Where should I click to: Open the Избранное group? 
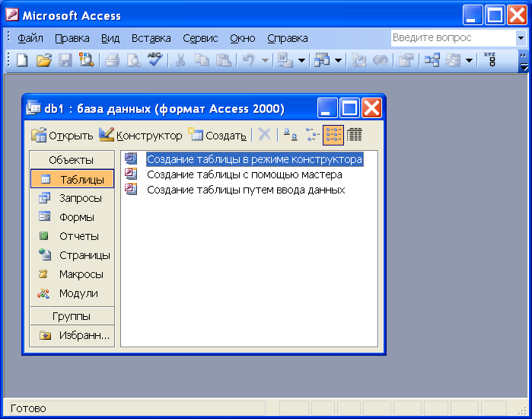coord(72,335)
